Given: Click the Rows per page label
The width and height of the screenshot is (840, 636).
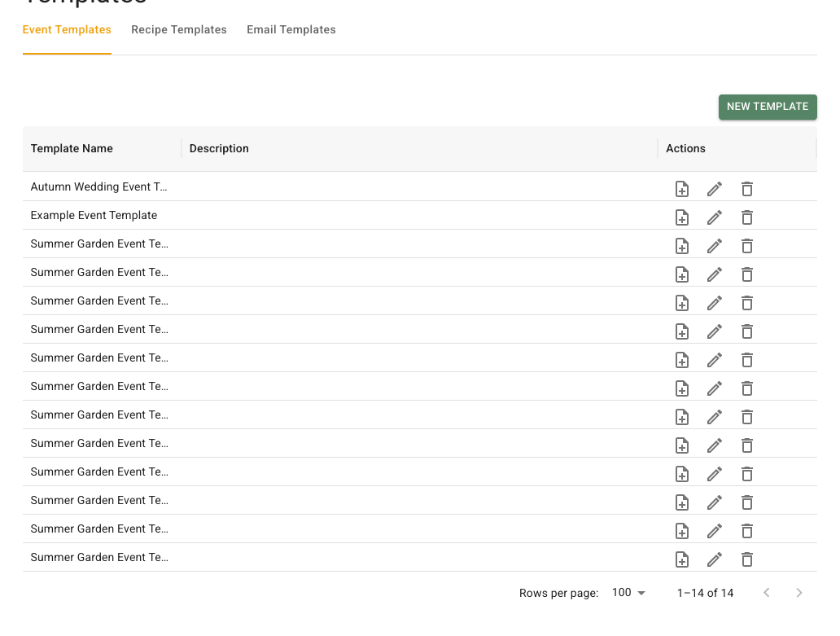Looking at the screenshot, I should point(558,593).
